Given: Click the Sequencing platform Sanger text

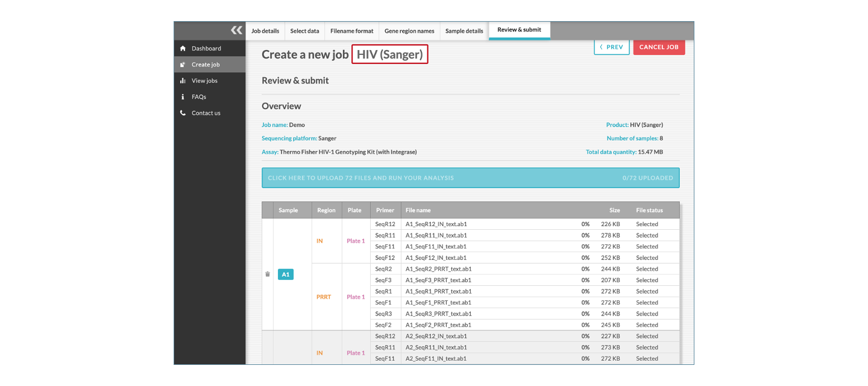Looking at the screenshot, I should click(x=327, y=139).
